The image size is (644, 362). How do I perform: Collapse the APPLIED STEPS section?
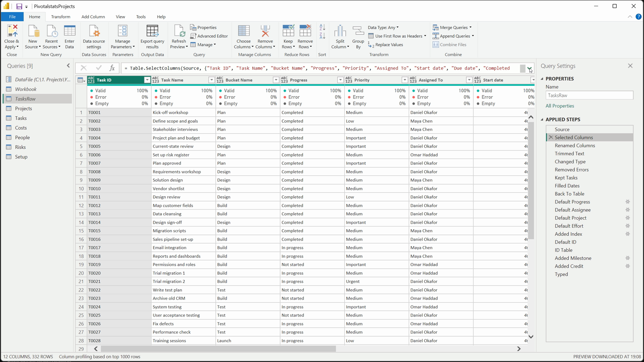tap(542, 119)
